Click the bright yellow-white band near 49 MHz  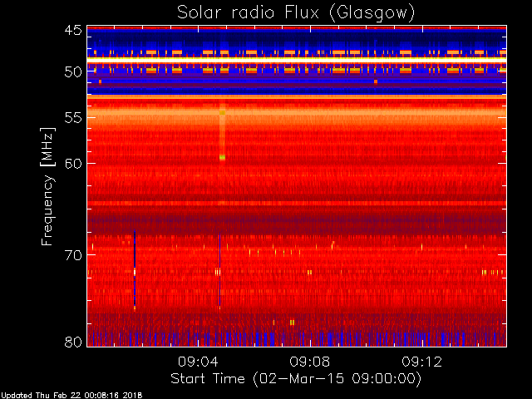(x=297, y=60)
